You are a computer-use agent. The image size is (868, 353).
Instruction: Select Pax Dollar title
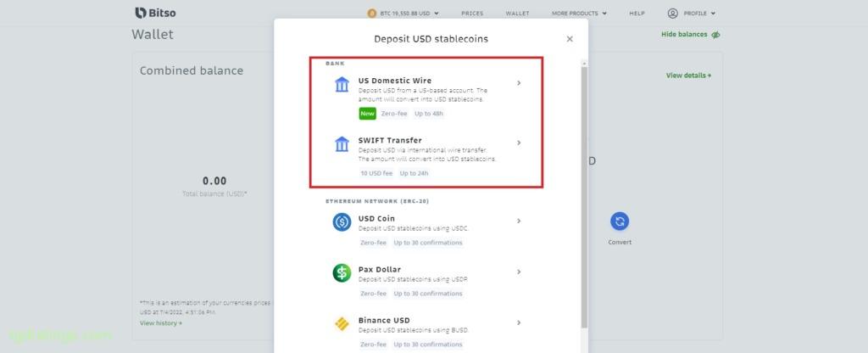[380, 269]
